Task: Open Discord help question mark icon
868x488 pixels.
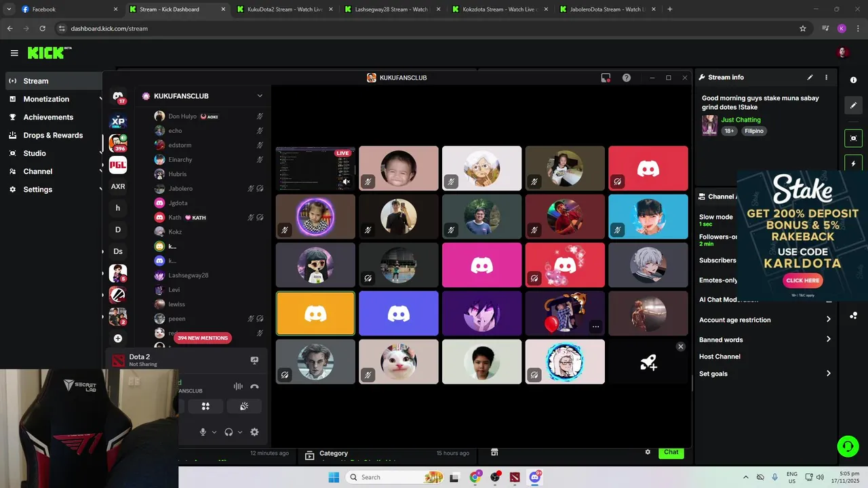Action: pos(627,78)
